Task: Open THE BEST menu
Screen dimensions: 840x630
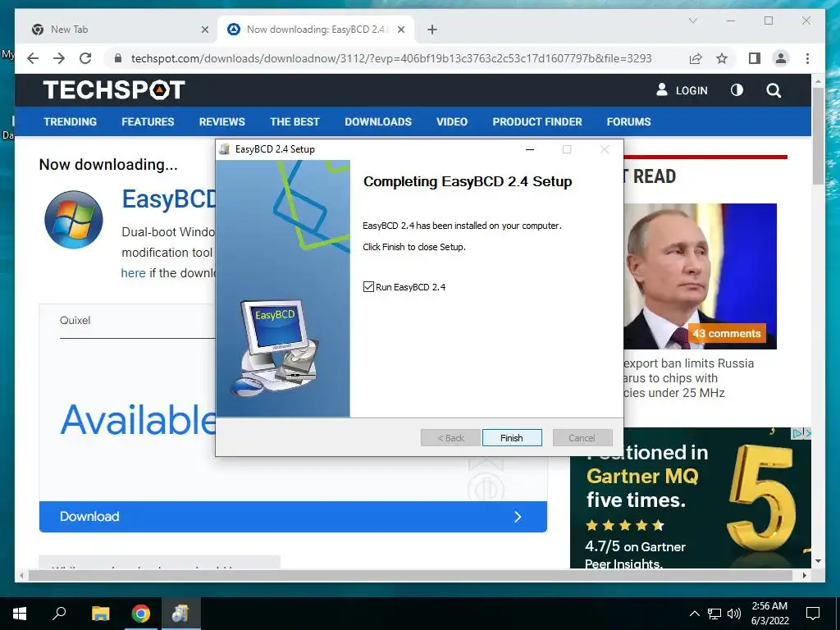Action: point(294,121)
